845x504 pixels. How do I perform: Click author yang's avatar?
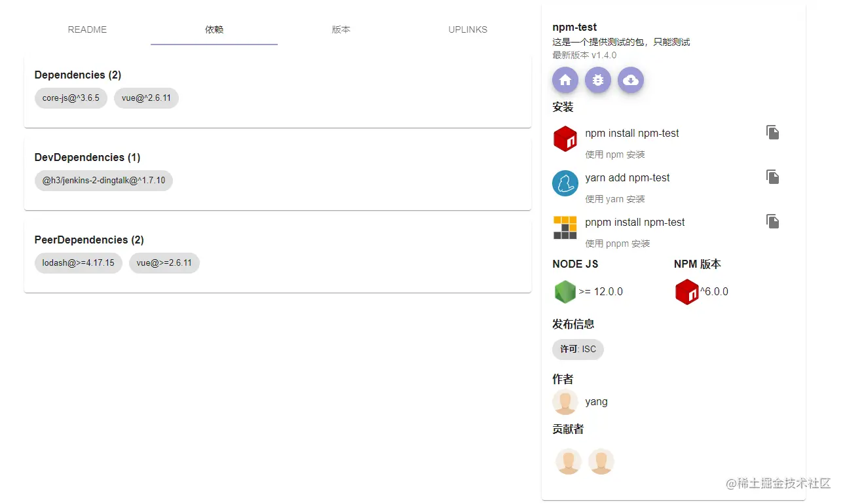[x=565, y=401]
